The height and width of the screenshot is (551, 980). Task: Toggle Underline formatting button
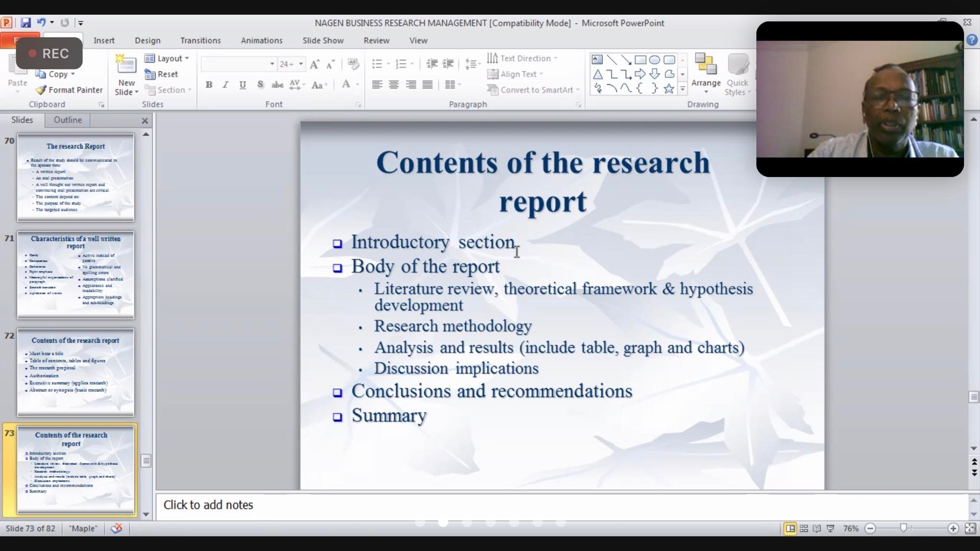pos(243,85)
